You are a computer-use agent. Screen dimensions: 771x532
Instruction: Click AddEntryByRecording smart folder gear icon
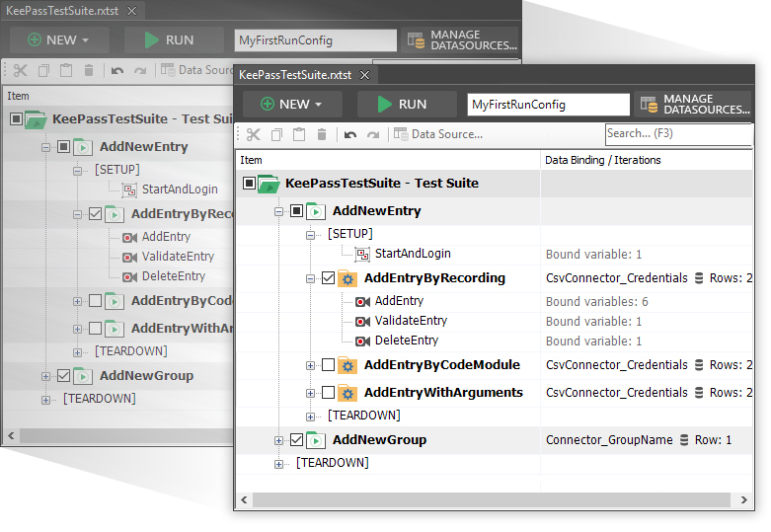347,278
